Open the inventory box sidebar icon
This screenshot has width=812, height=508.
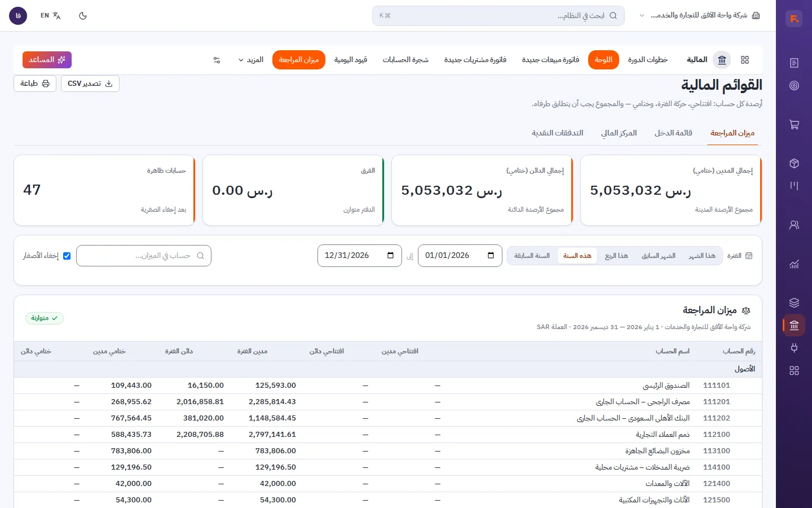(794, 164)
